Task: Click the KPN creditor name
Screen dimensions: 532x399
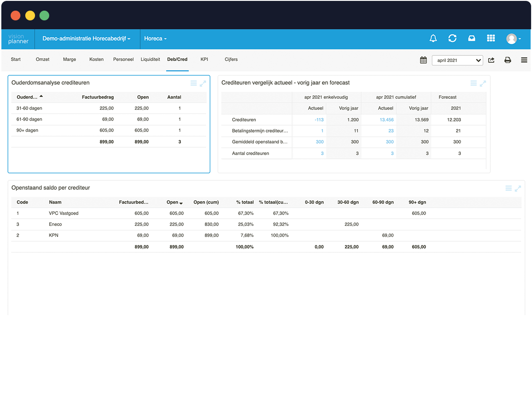Action: [54, 235]
